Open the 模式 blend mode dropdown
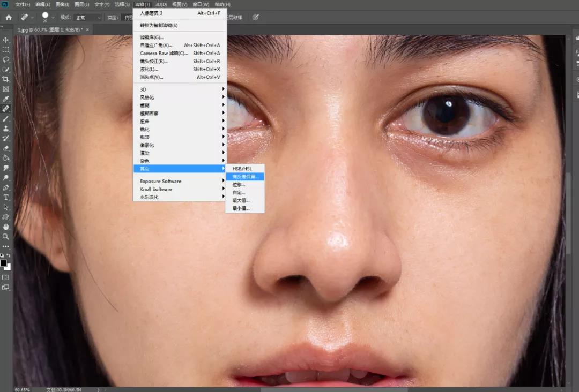Viewport: 579px width, 392px height. (87, 18)
